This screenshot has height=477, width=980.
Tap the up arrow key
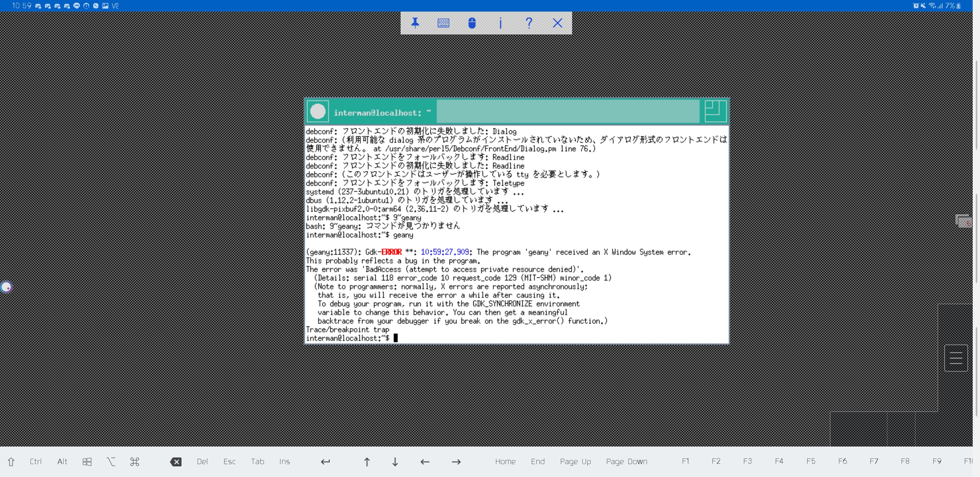coord(367,462)
